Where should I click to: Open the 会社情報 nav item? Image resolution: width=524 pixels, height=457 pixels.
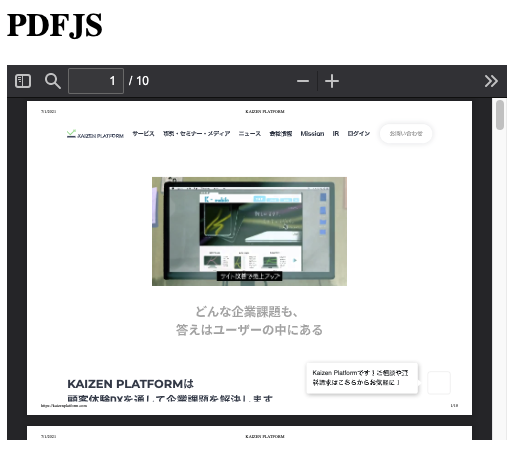pos(281,134)
